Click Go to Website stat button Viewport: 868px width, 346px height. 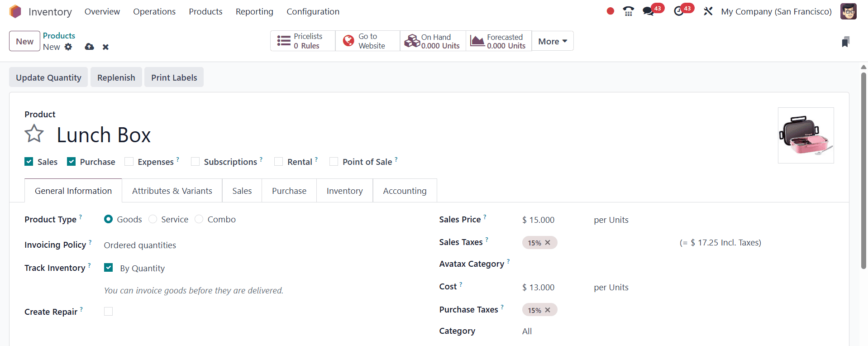367,41
